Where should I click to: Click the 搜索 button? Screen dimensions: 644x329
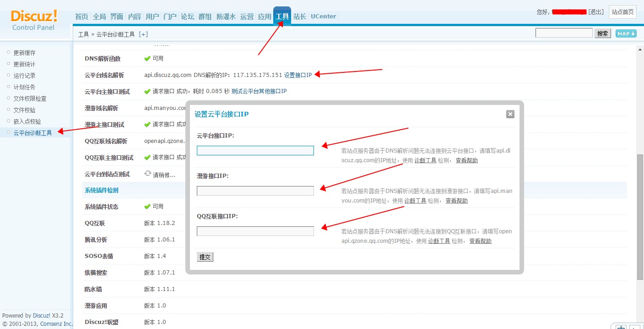point(603,33)
